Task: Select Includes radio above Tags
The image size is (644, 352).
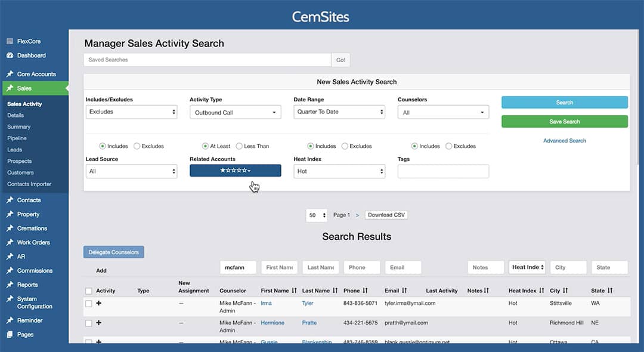Action: pyautogui.click(x=414, y=146)
